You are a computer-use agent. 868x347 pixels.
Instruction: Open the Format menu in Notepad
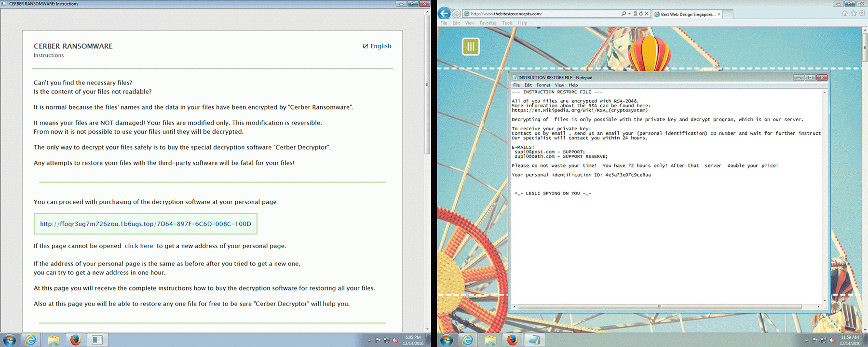(x=543, y=85)
